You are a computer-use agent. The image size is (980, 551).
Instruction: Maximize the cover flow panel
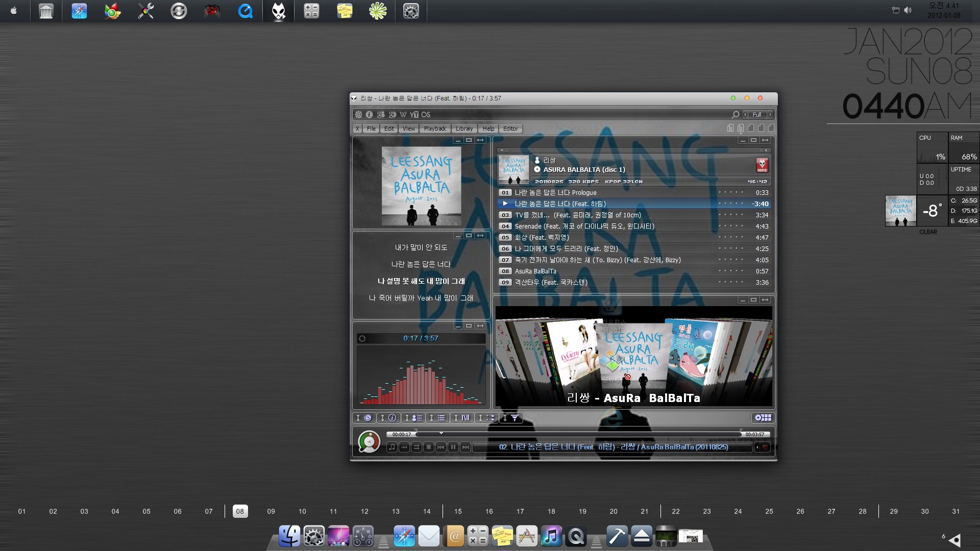coord(753,300)
